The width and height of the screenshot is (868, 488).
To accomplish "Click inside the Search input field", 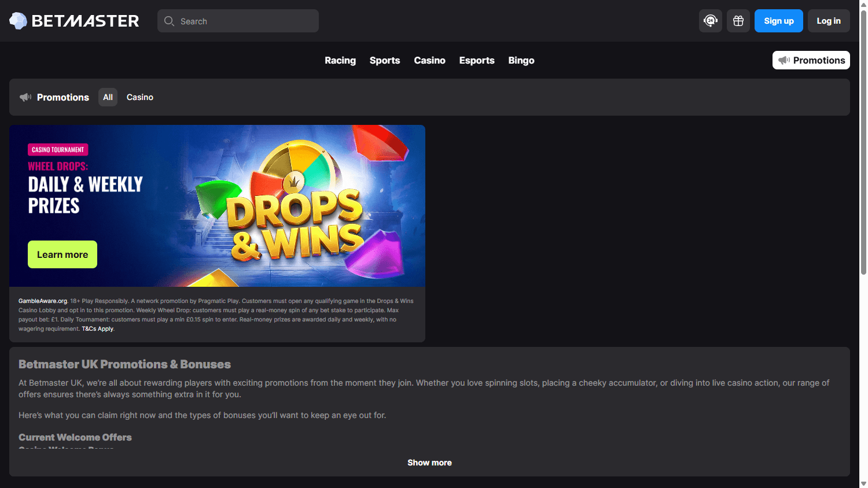I will coord(243,21).
